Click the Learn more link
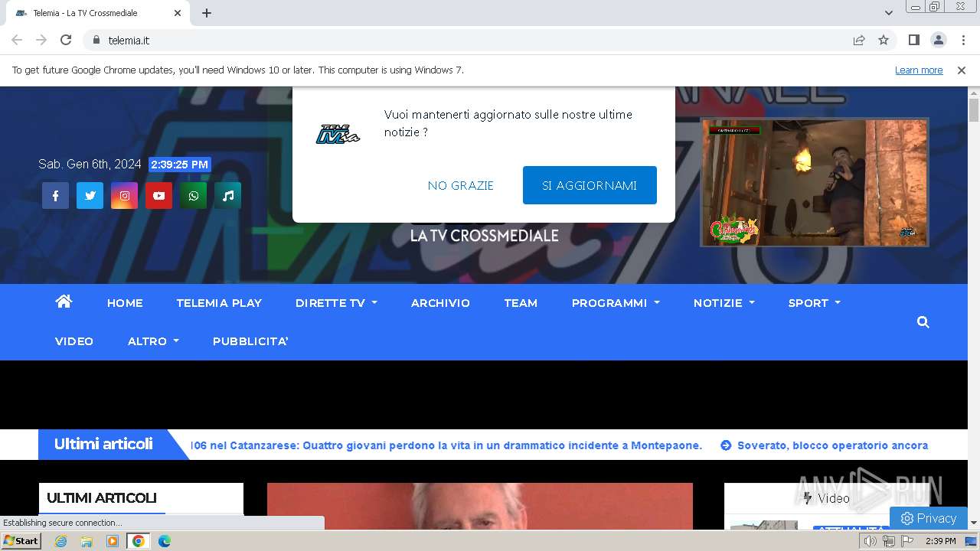This screenshot has height=551, width=980. point(919,70)
